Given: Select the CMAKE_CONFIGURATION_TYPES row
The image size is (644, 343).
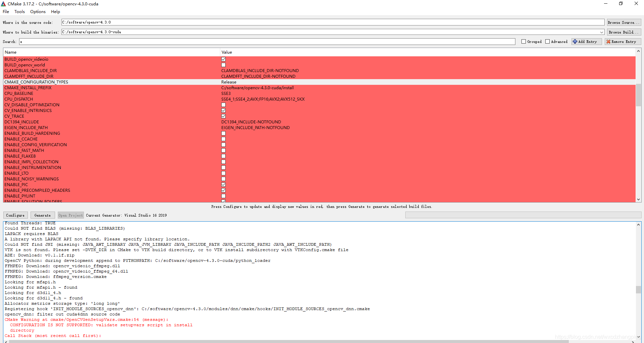Looking at the screenshot, I should click(x=319, y=82).
